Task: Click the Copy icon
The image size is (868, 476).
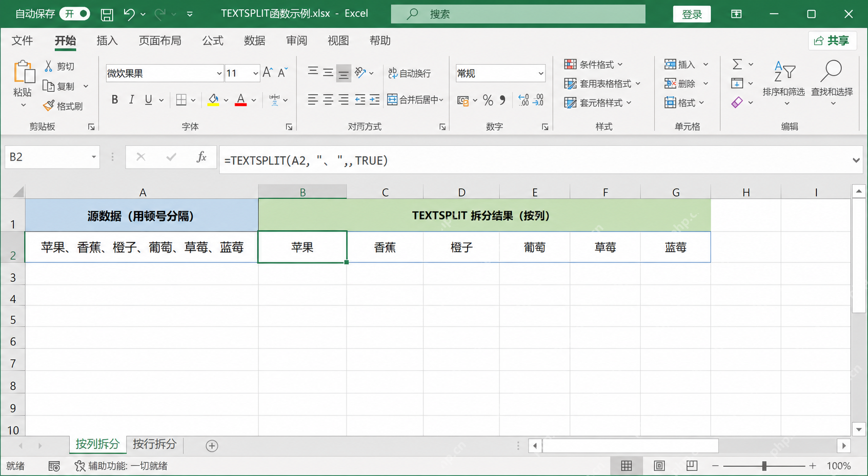Action: 48,86
